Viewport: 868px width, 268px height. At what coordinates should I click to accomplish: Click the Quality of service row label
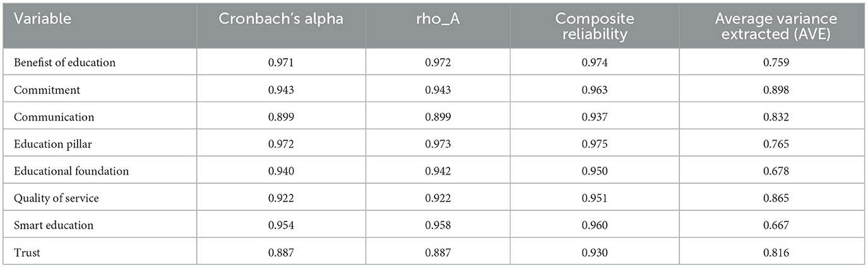pyautogui.click(x=56, y=198)
